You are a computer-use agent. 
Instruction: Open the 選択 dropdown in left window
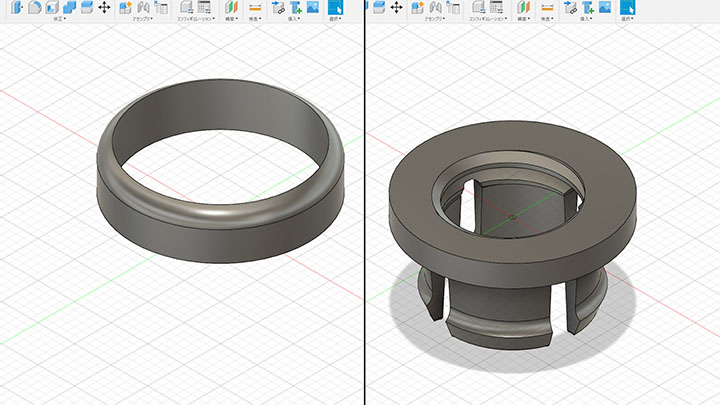335,19
